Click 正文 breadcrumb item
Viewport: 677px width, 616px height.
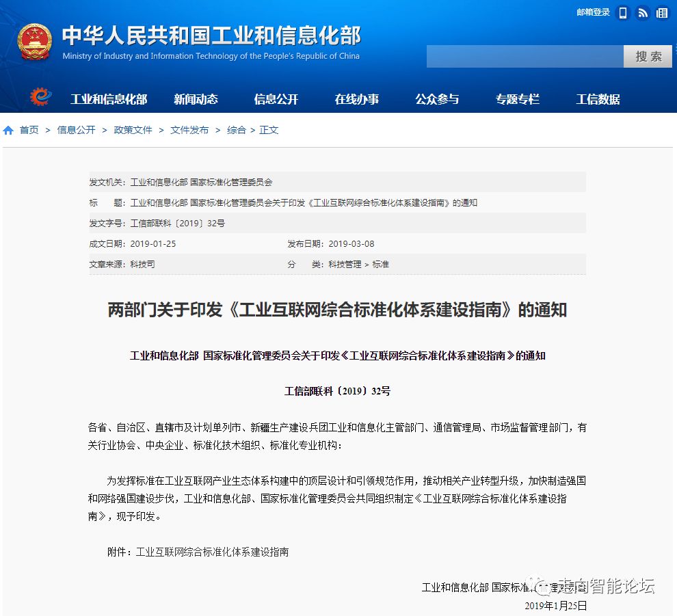click(269, 130)
